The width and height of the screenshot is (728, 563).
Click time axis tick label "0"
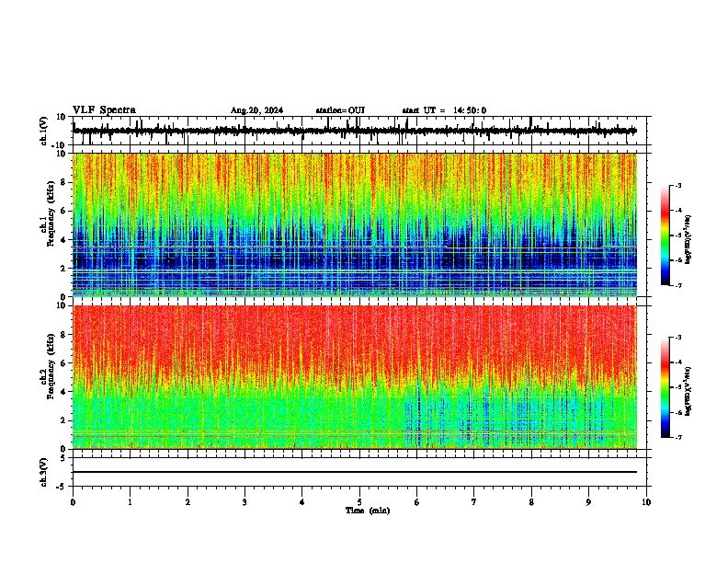73,502
